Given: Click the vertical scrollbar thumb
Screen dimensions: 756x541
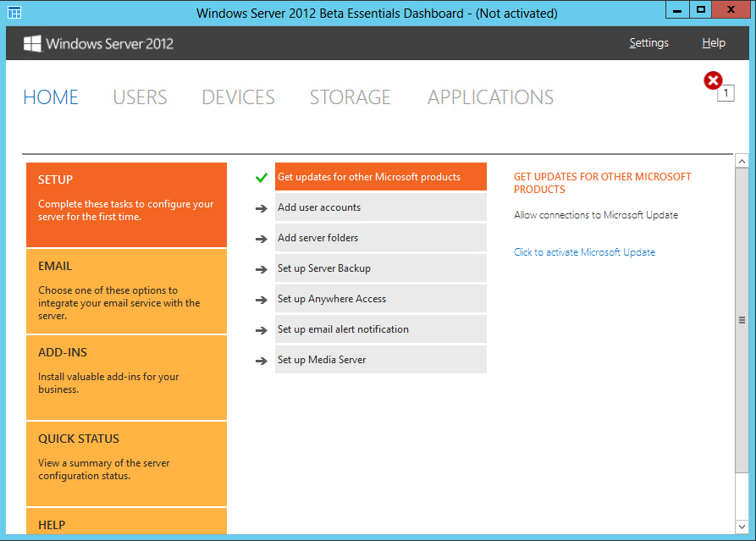Looking at the screenshot, I should click(x=742, y=320).
